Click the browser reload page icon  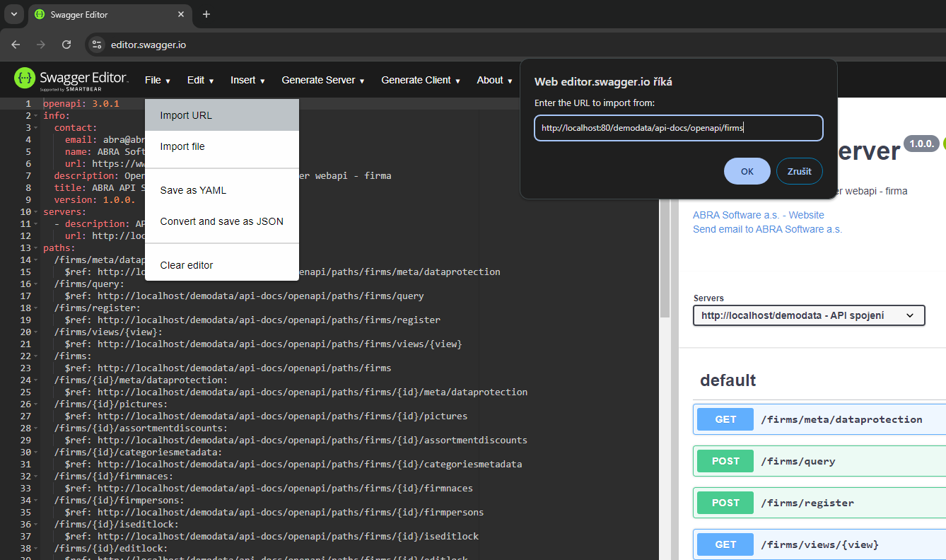coord(66,45)
